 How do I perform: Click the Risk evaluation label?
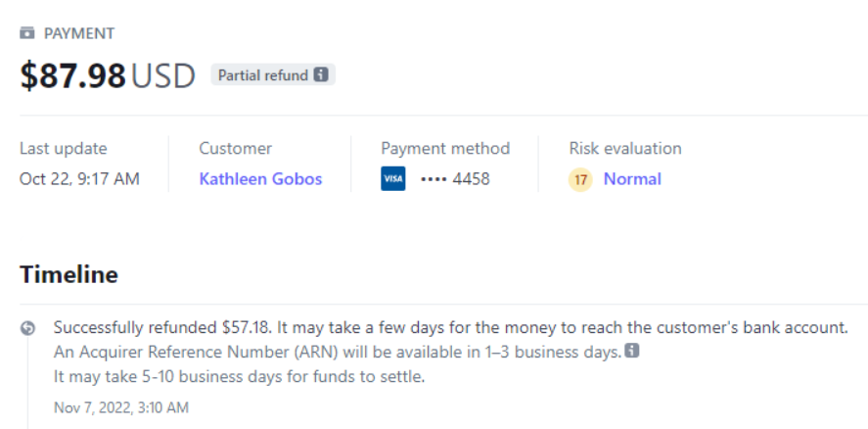(625, 149)
